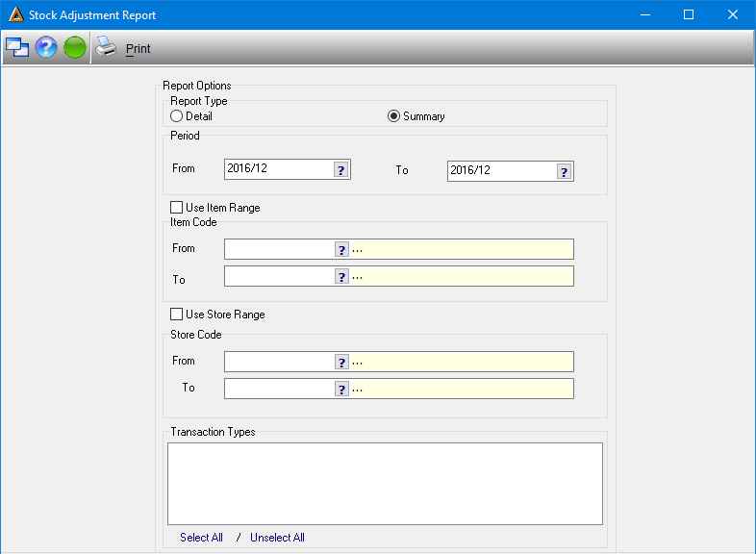The image size is (756, 554).
Task: Open lookup for Period From field
Action: (x=340, y=169)
